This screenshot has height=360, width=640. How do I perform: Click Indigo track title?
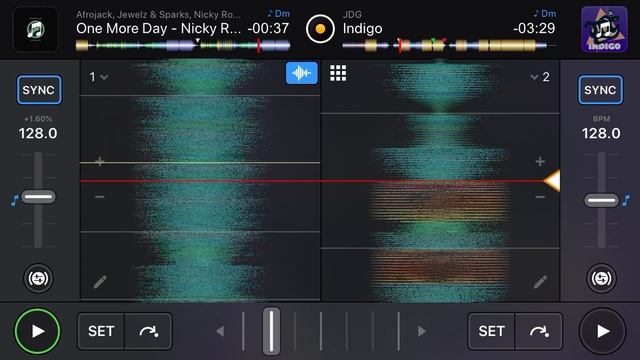[x=362, y=29]
